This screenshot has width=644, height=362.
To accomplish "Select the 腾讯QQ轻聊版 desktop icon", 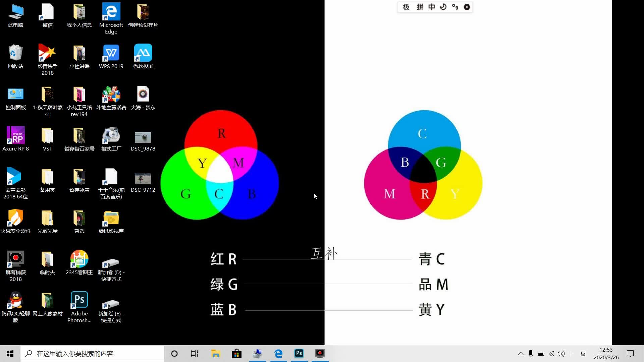I will coord(15,300).
